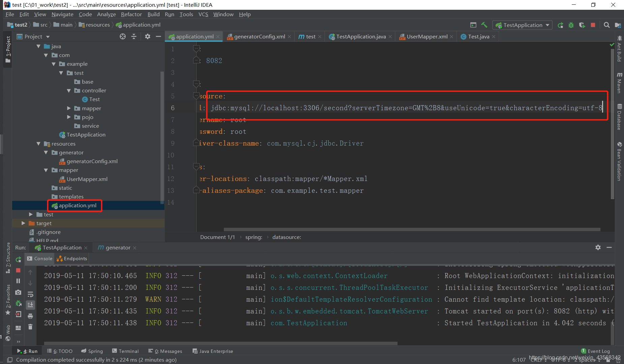Viewport: 624px width, 364px height.
Task: Open the 0: Messages tool window
Action: [x=165, y=351]
